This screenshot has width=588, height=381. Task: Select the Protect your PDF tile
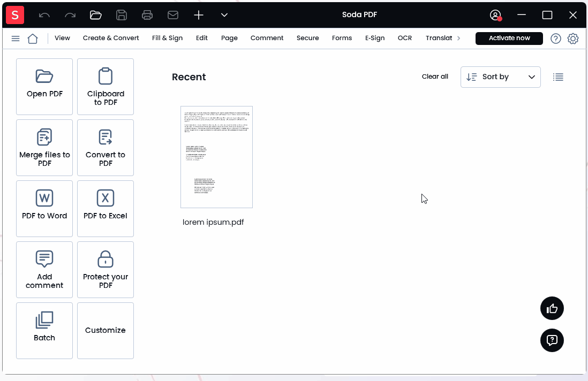click(105, 270)
